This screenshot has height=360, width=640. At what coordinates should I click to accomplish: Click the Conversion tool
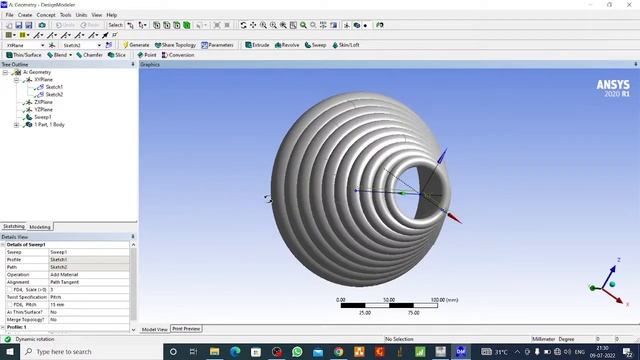pos(178,55)
